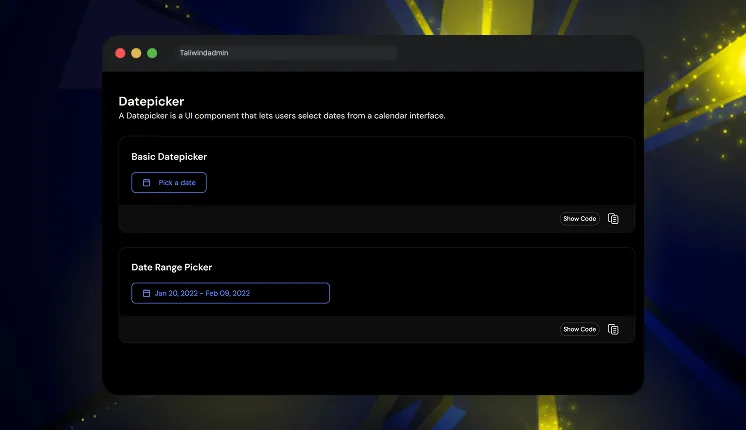Click the Tailwindadmin address bar
746x430 pixels.
[x=285, y=53]
